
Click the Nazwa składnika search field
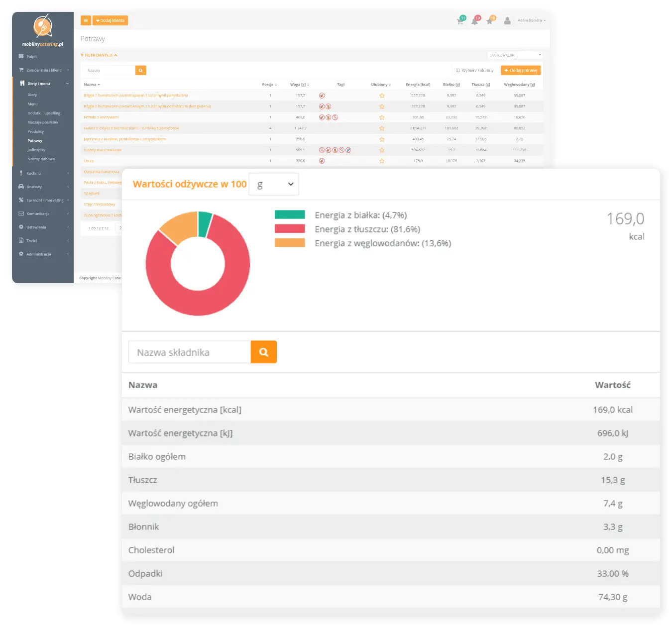pyautogui.click(x=190, y=352)
